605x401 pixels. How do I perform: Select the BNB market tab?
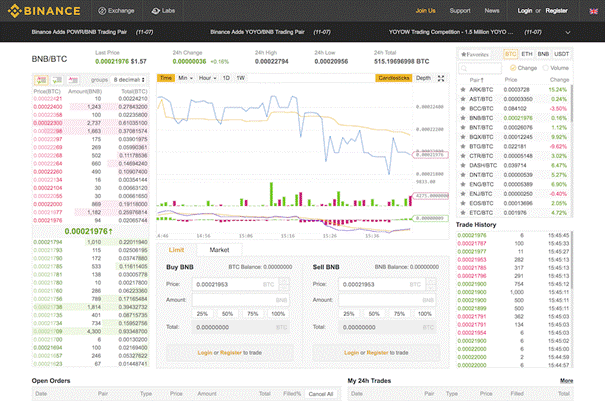[x=543, y=54]
